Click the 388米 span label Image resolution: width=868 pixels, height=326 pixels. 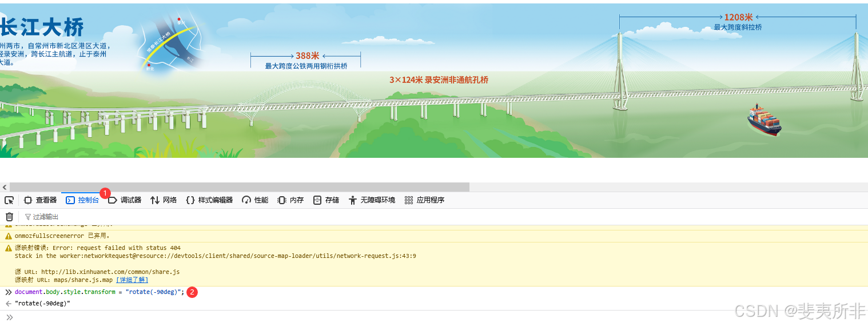(307, 55)
